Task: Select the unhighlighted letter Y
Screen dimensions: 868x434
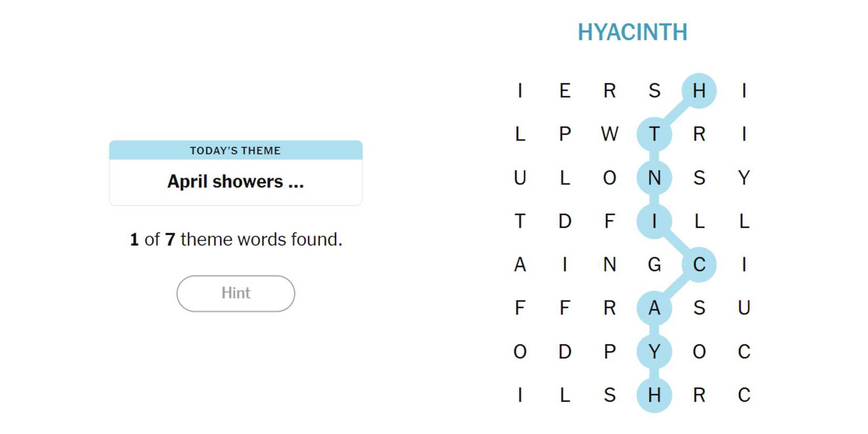Action: point(744,178)
